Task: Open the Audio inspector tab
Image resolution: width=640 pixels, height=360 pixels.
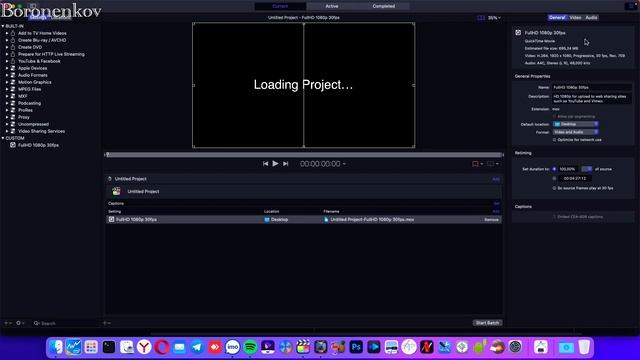Action: 591,18
